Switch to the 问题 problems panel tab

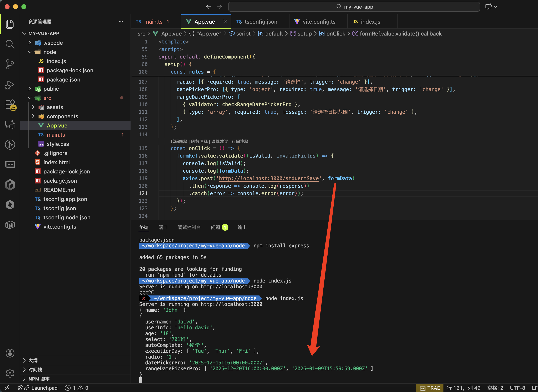click(215, 227)
